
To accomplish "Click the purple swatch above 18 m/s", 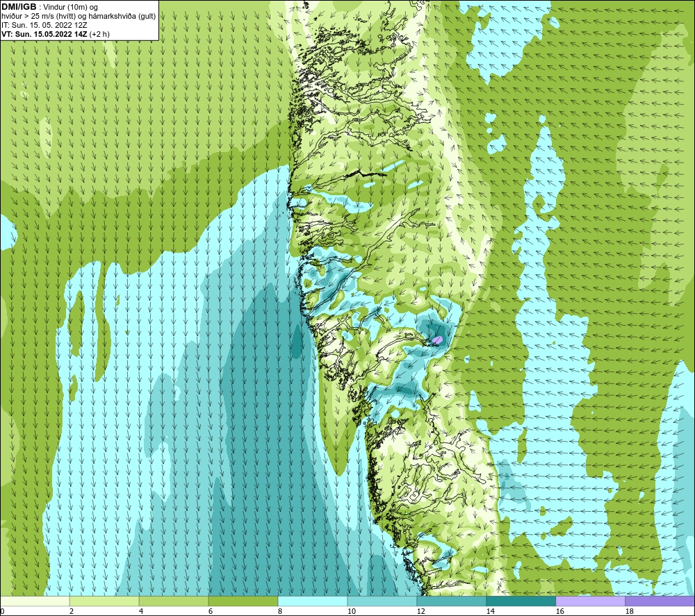I will point(660,601).
